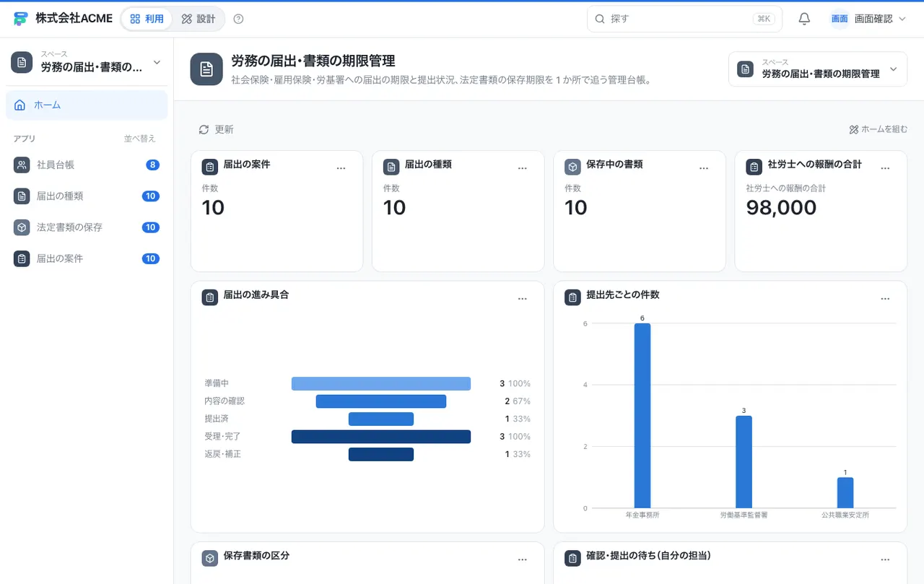Open 社員台帳 app in sidebar
924x584 pixels.
point(87,165)
